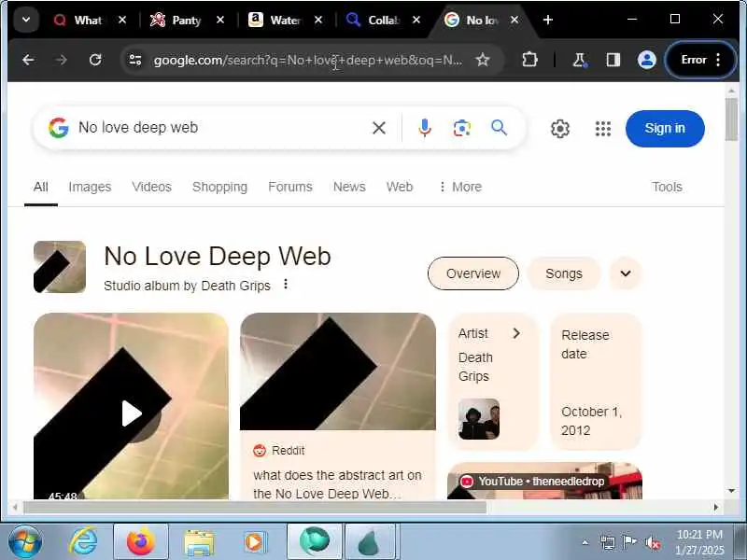The width and height of the screenshot is (747, 560).
Task: Bookmark this page with star icon
Action: [483, 60]
